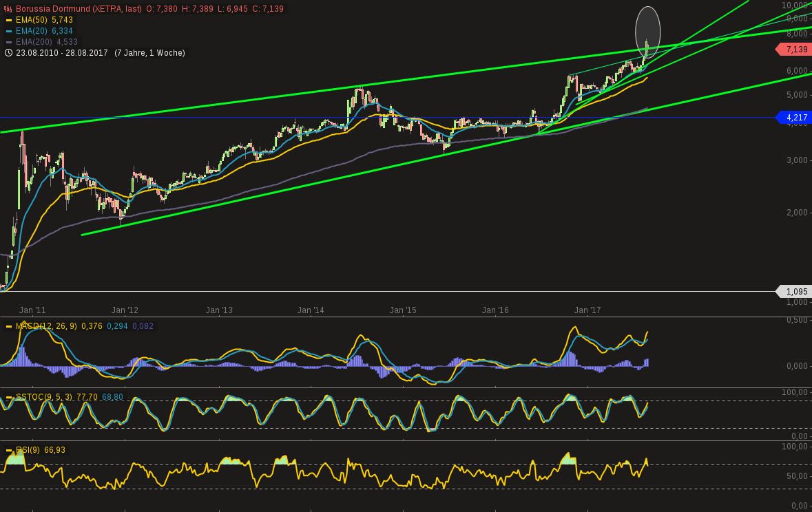Click the Jan '11 time axis label
Image resolution: width=812 pixels, height=512 pixels.
(32, 310)
